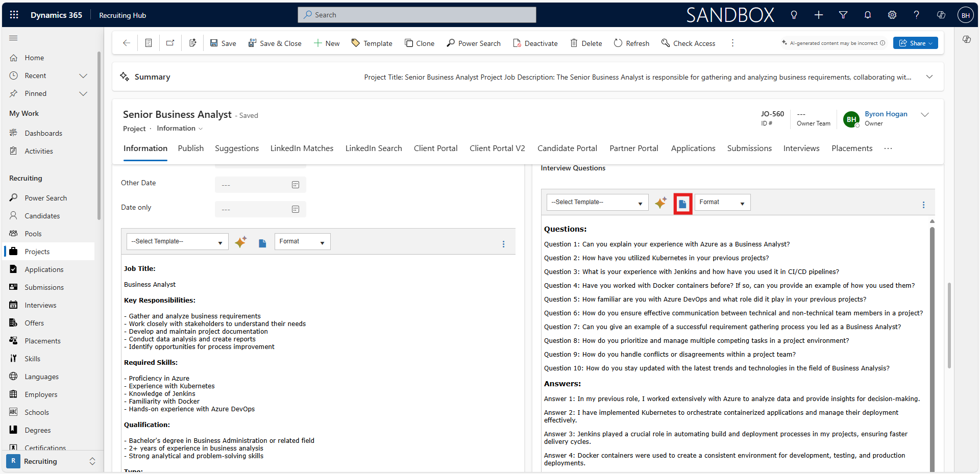The height and width of the screenshot is (474, 980).
Task: Click the AI-generated content info icon
Action: 883,43
